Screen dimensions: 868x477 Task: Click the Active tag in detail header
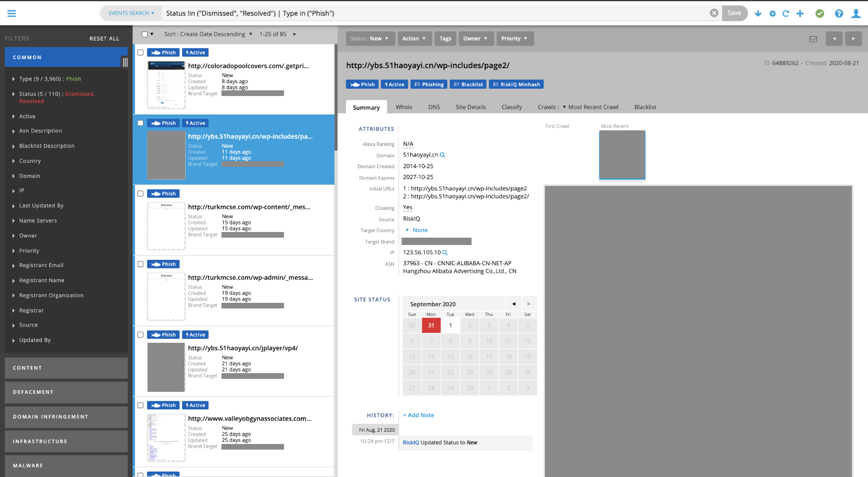coord(394,84)
